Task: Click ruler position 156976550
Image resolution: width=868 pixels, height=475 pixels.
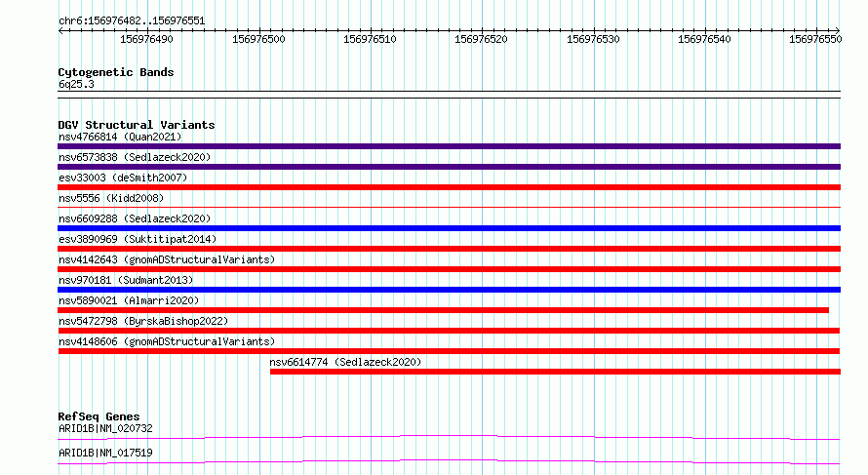Action: pos(815,39)
